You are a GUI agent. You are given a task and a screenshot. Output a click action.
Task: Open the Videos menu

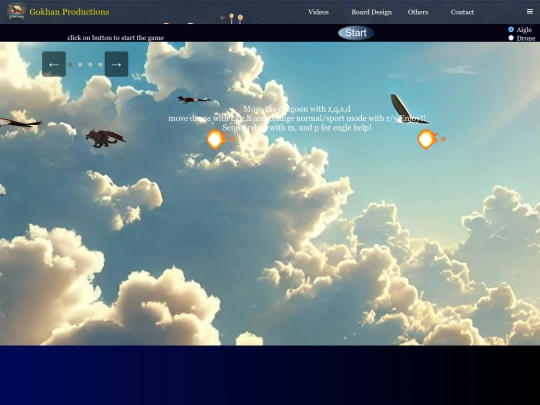pyautogui.click(x=318, y=12)
